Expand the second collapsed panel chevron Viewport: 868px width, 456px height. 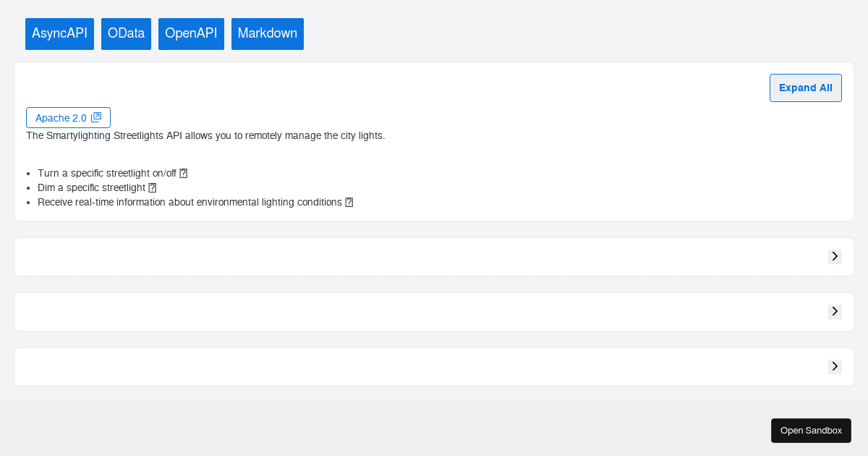tap(835, 312)
